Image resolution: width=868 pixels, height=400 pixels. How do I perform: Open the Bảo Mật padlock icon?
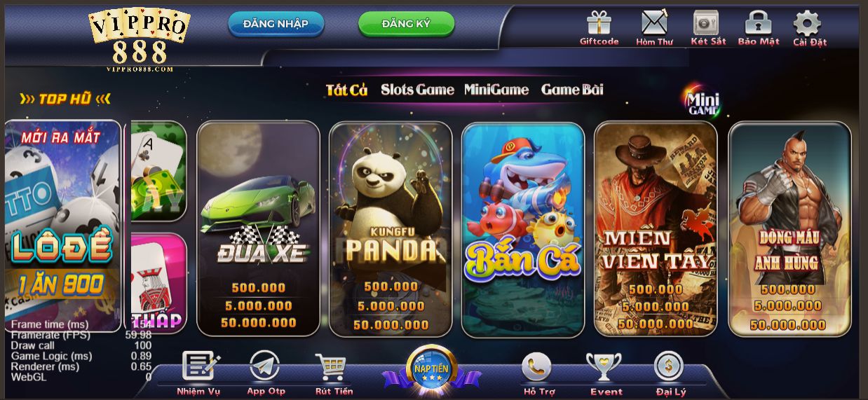[758, 23]
